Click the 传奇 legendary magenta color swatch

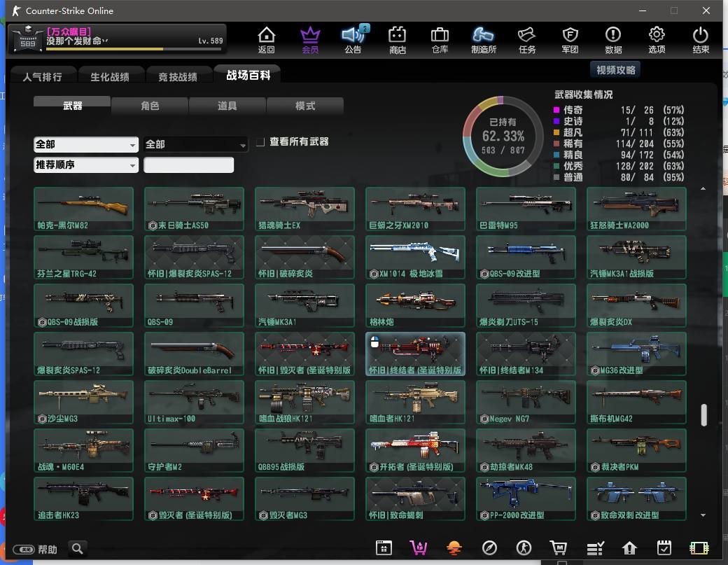pyautogui.click(x=556, y=110)
